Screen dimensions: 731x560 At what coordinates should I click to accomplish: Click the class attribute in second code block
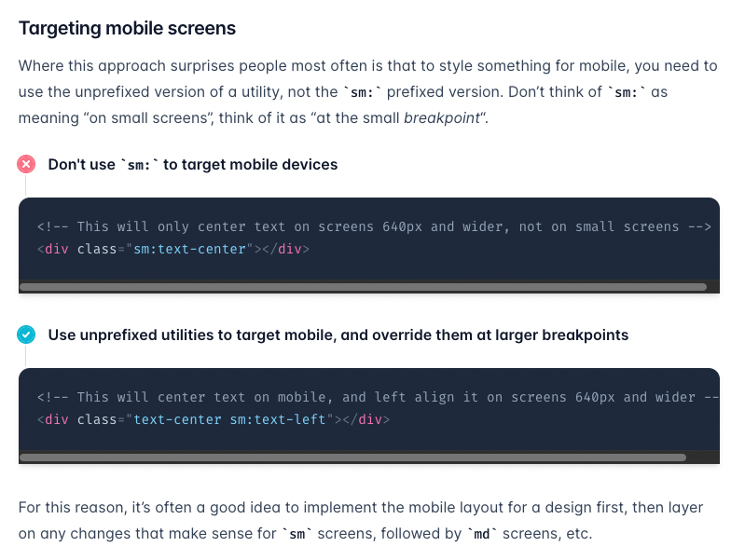tap(97, 419)
